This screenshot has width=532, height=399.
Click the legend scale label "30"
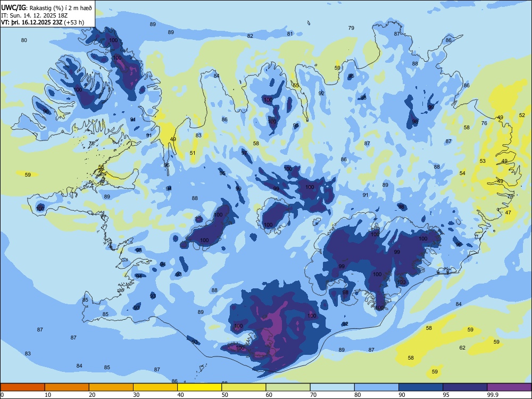(x=136, y=395)
